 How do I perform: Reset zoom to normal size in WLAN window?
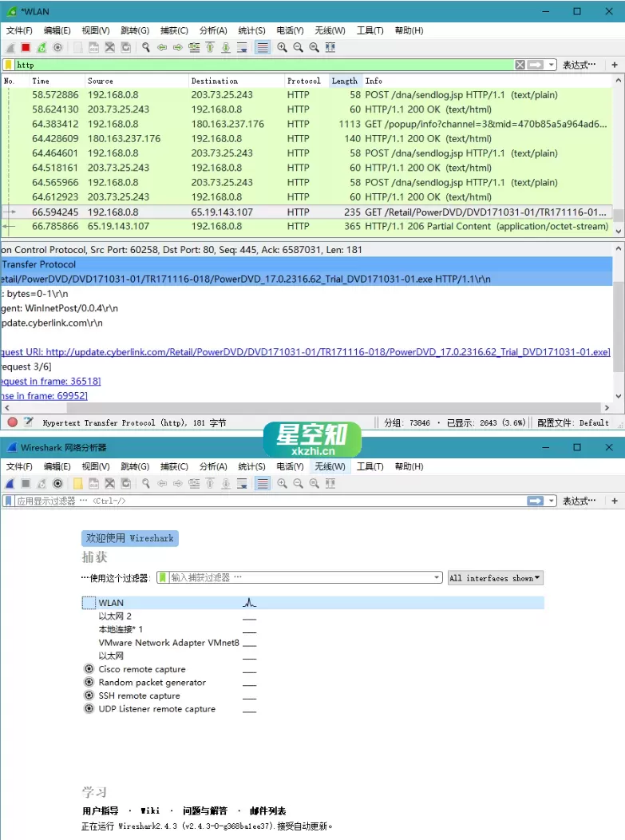pyautogui.click(x=314, y=48)
